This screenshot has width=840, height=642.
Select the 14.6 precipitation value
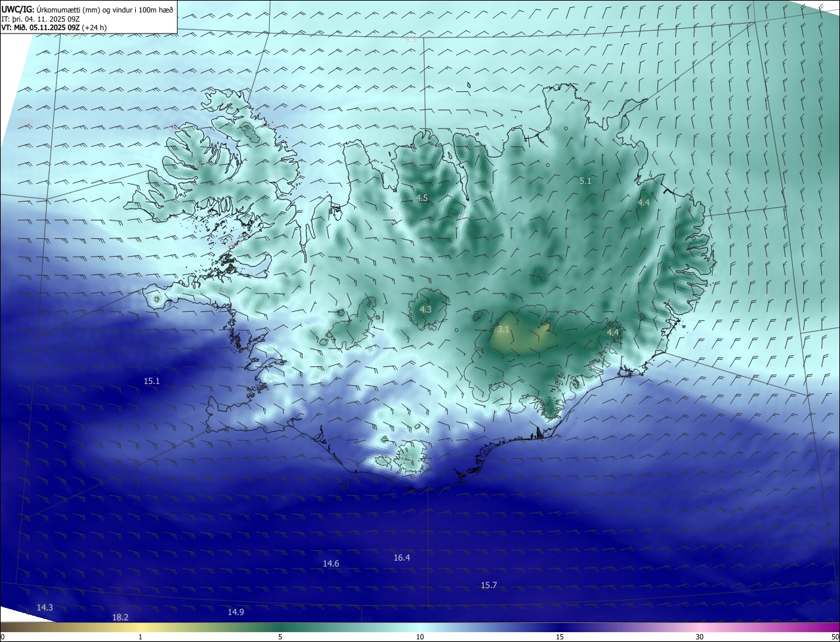[331, 563]
